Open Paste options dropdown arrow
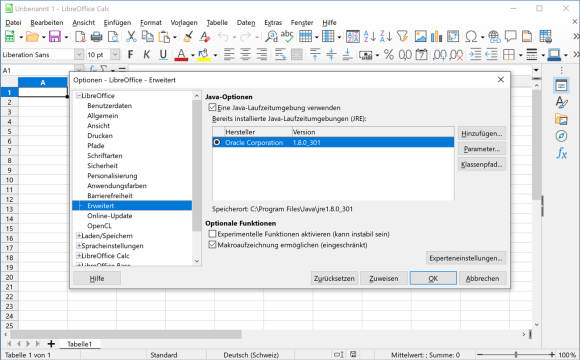Viewport: 580px width, 360px height. [175, 37]
